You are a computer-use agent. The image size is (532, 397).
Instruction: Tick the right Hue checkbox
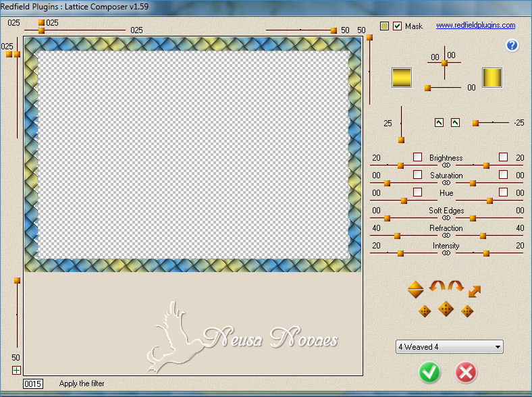point(504,192)
